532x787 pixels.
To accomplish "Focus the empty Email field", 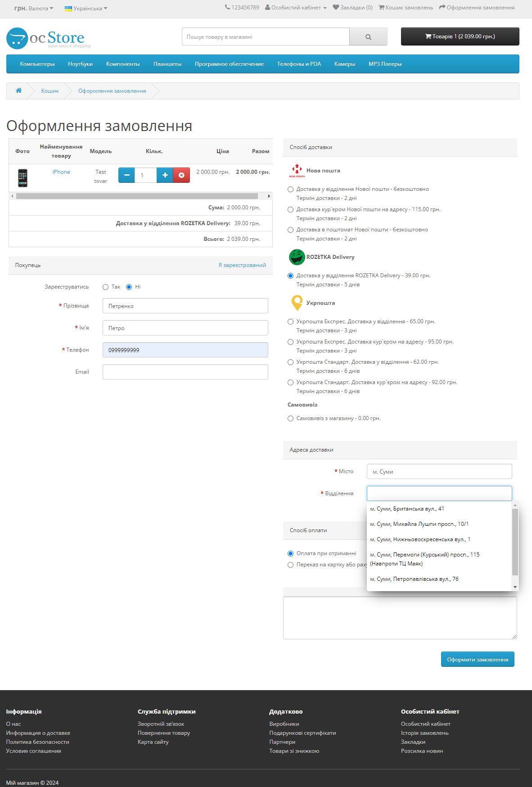I will [x=185, y=372].
